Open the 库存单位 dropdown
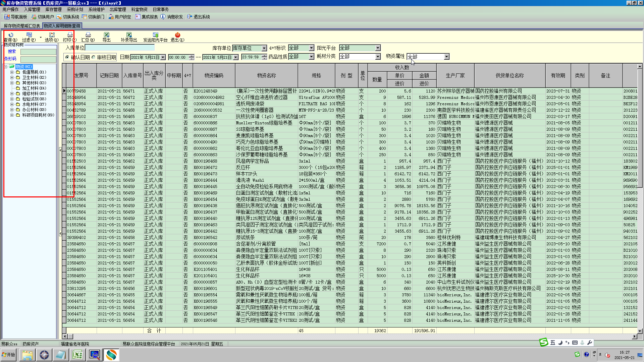Viewport: 644px width, 362px height. click(264, 48)
